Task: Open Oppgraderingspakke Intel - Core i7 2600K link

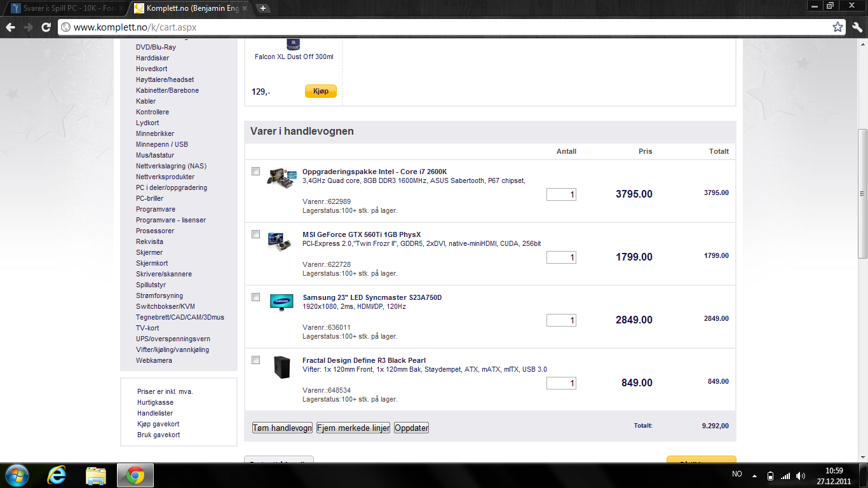Action: 375,172
